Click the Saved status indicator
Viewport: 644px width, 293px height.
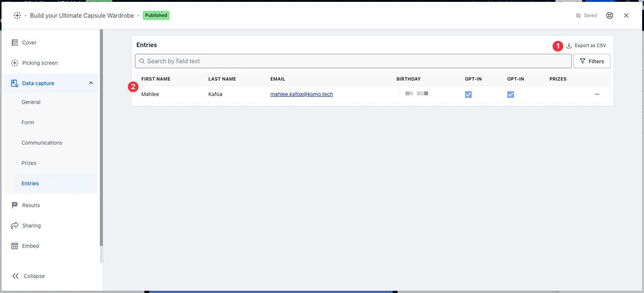coord(587,15)
